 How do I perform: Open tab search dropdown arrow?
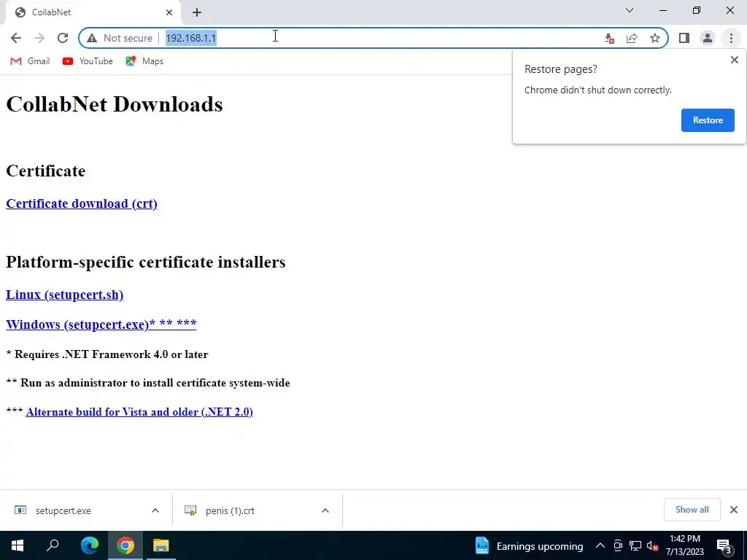[x=630, y=10]
